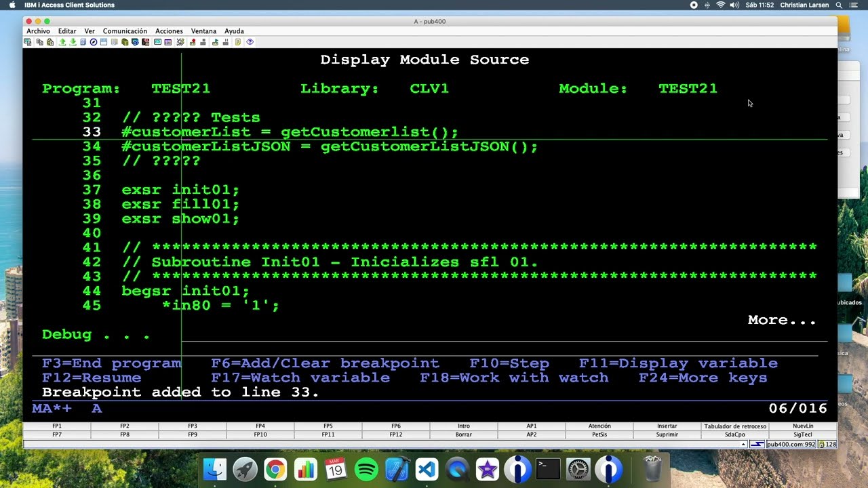
Task: Click F10=Step function key text
Action: click(509, 363)
